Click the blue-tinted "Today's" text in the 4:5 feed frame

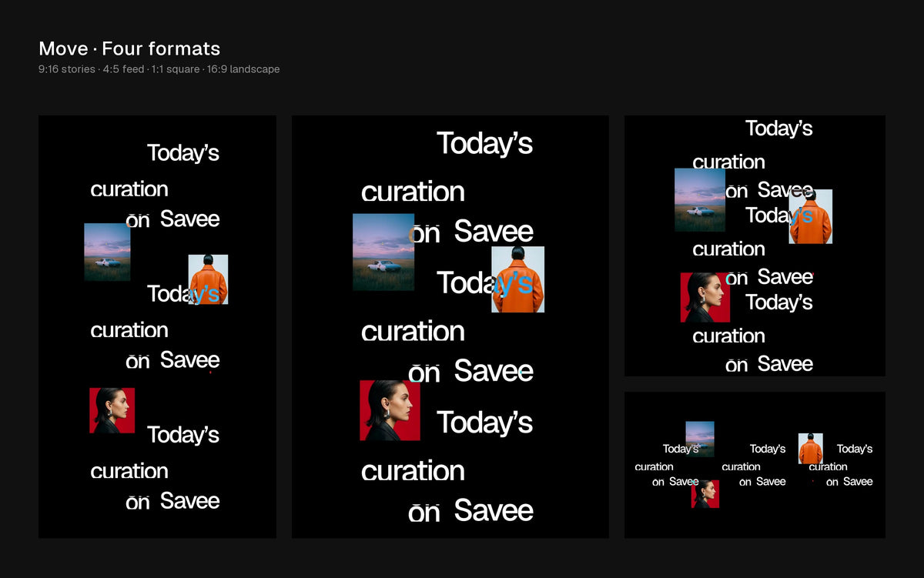click(x=485, y=283)
